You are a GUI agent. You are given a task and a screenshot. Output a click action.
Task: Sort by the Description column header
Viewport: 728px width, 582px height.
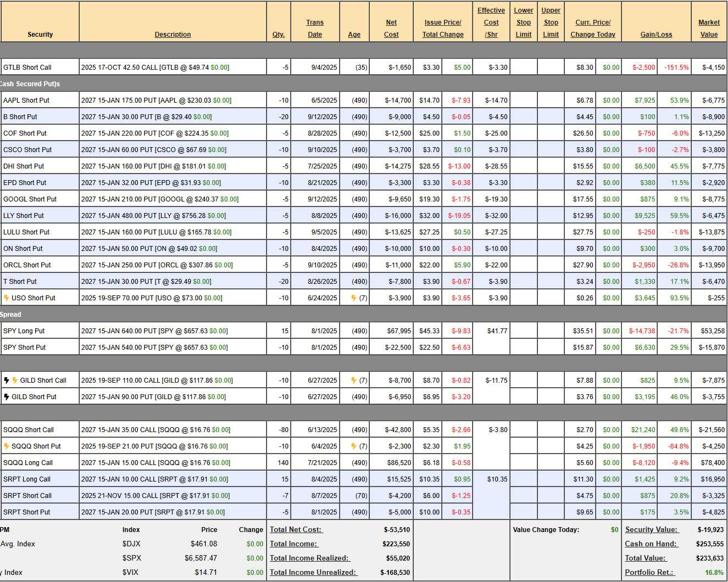(x=173, y=35)
